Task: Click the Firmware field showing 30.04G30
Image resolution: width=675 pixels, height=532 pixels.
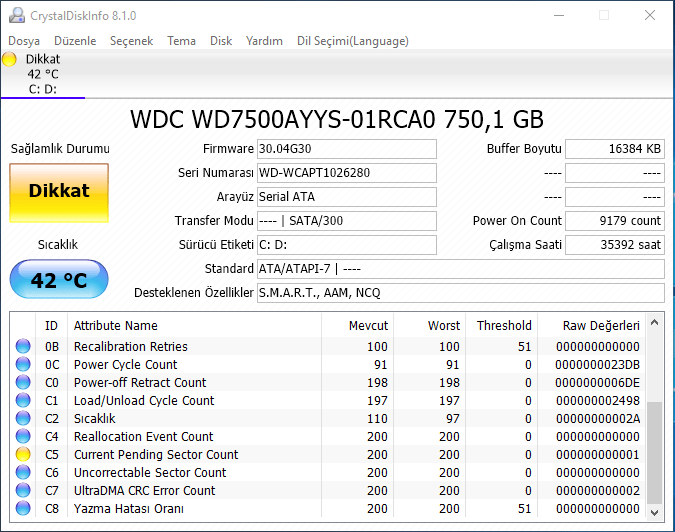Action: [347, 149]
